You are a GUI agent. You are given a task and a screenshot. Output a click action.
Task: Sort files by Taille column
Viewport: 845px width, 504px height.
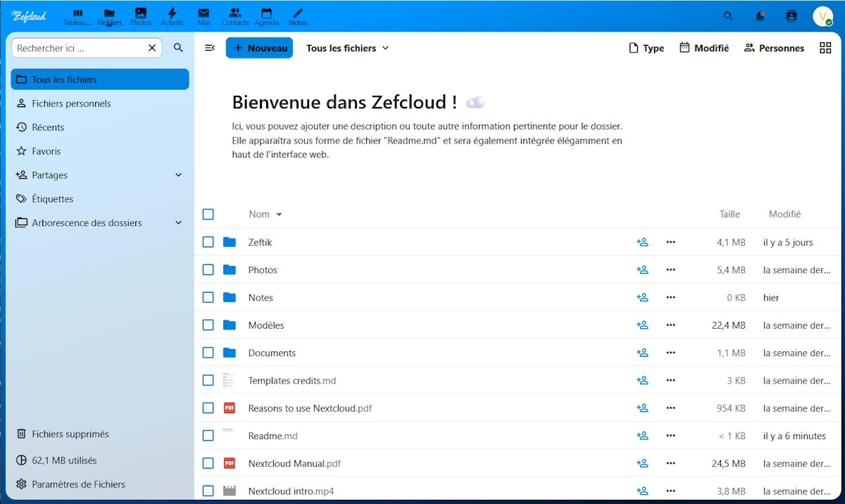click(730, 214)
